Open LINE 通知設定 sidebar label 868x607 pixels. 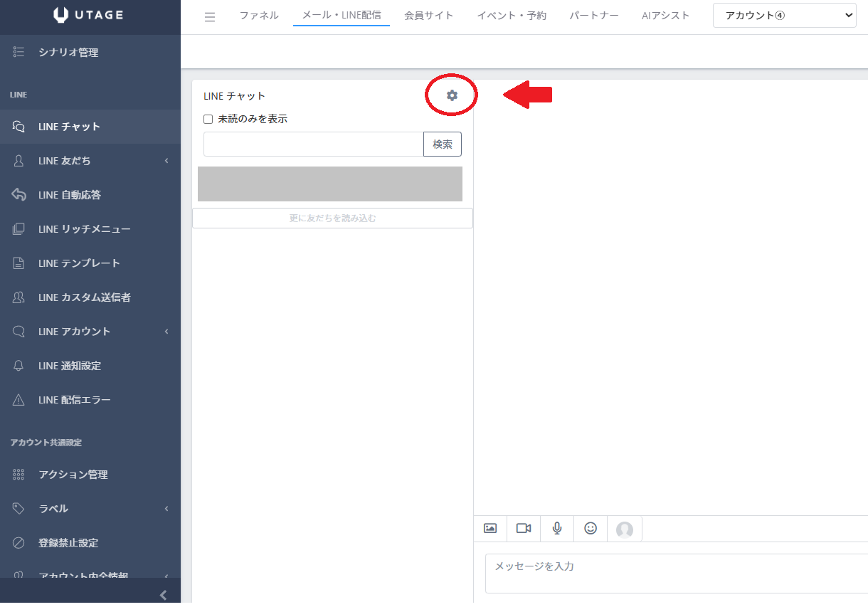(70, 366)
